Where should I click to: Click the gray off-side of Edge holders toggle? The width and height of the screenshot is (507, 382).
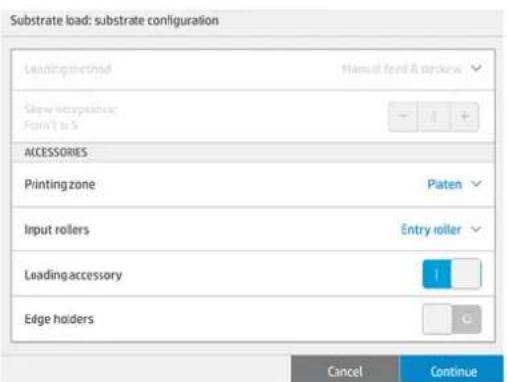point(466,319)
